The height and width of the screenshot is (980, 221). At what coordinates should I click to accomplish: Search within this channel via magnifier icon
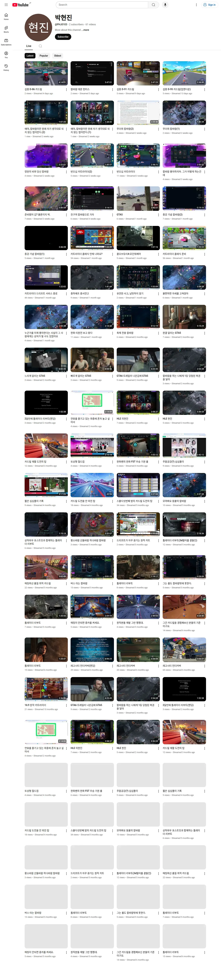pyautogui.click(x=40, y=46)
